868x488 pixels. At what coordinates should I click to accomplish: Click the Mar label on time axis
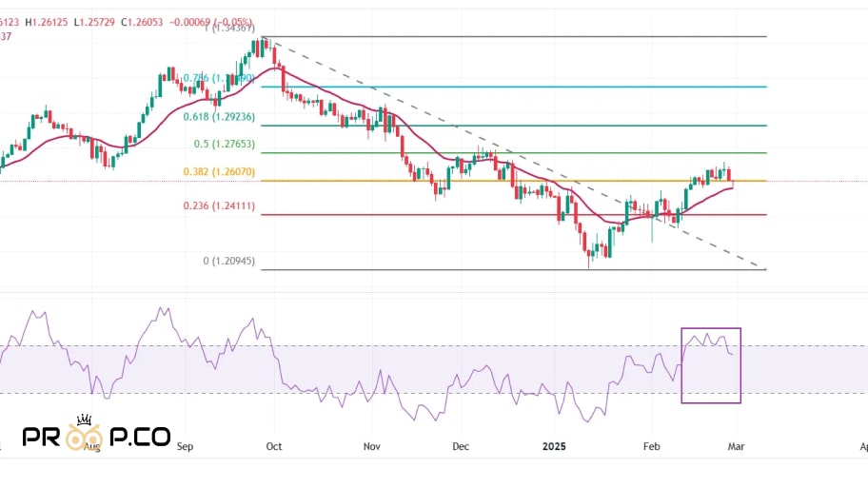pos(736,446)
